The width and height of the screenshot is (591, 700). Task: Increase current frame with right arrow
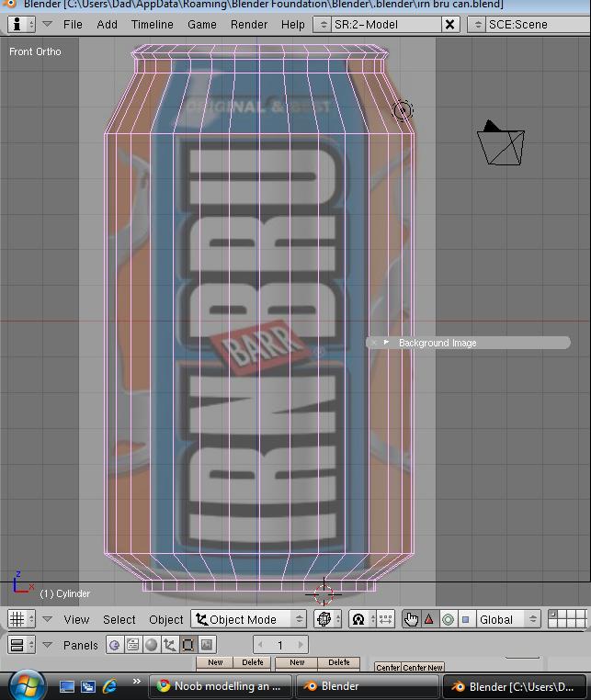coord(301,645)
